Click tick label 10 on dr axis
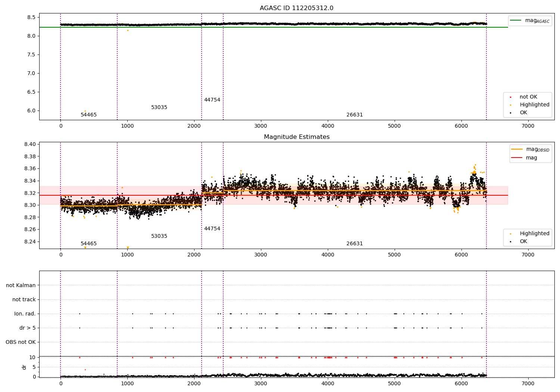Screen dimensions: 560x392 [32, 358]
